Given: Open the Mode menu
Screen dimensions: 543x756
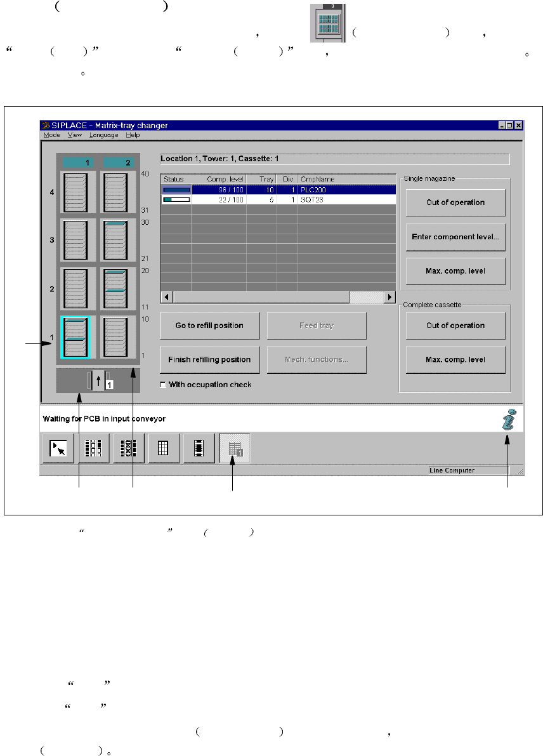Looking at the screenshot, I should tap(52, 135).
